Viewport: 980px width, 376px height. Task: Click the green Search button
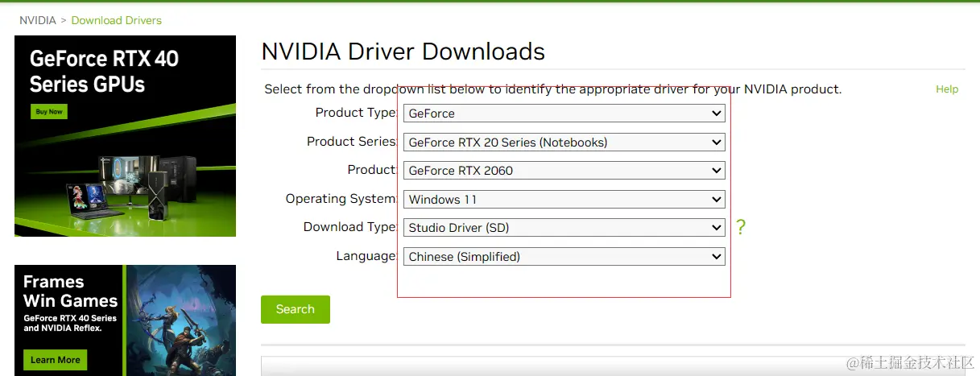click(296, 309)
